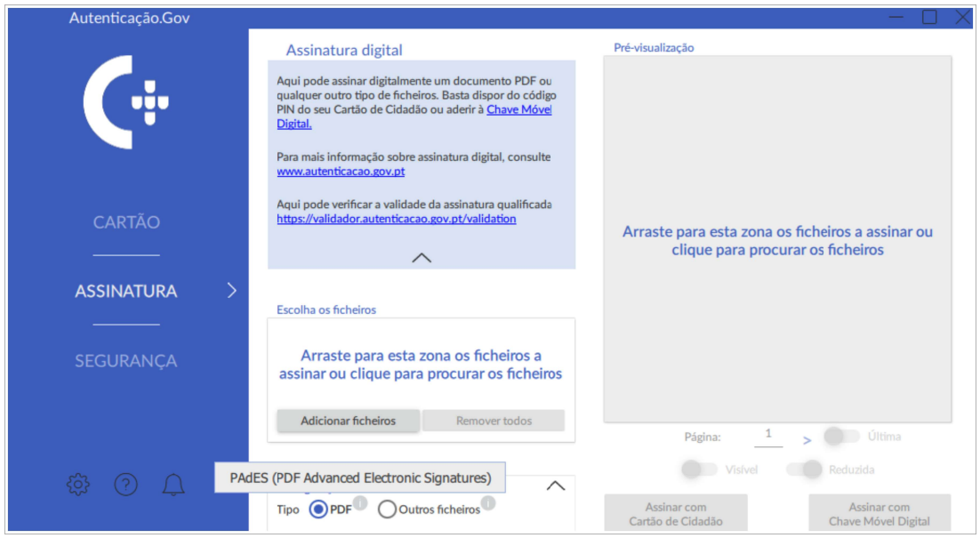Click info icon next to PDF option
The height and width of the screenshot is (538, 980).
[x=360, y=503]
